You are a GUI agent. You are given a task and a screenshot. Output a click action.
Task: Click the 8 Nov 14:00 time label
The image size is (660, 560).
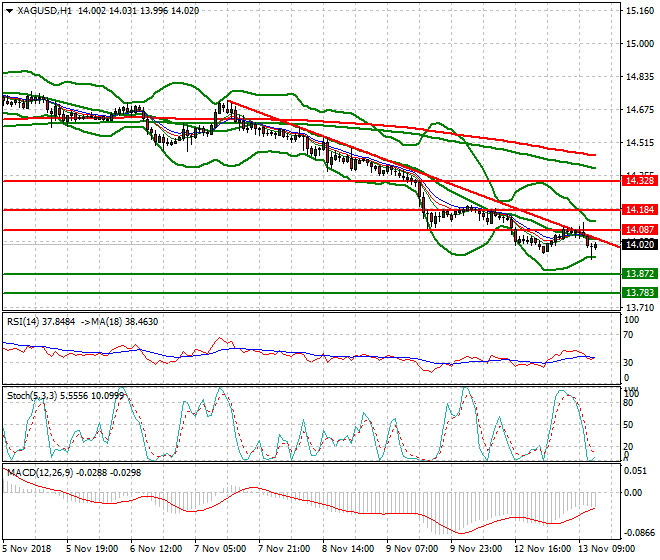pos(348,549)
